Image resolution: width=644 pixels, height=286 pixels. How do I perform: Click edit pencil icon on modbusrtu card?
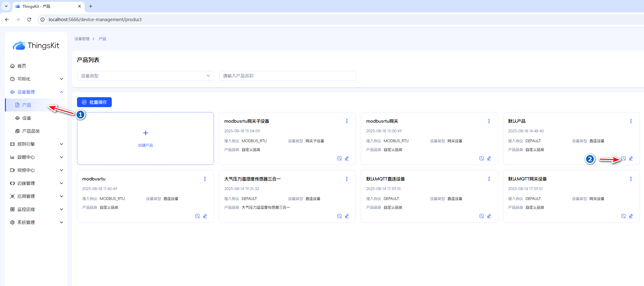point(205,216)
